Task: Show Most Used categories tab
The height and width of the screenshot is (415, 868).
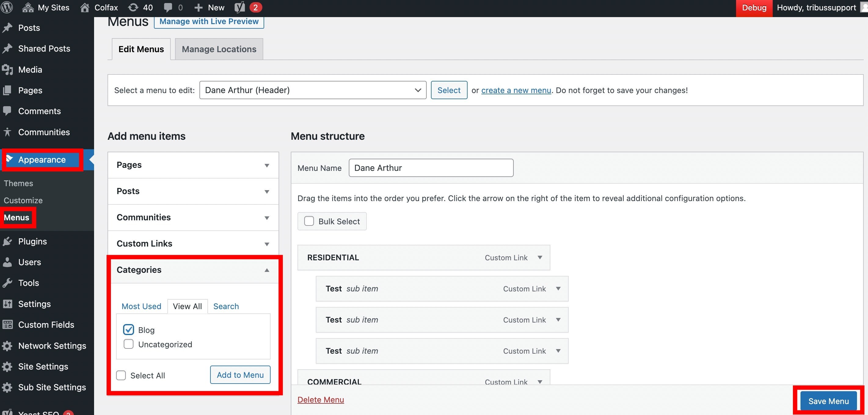Action: [141, 306]
